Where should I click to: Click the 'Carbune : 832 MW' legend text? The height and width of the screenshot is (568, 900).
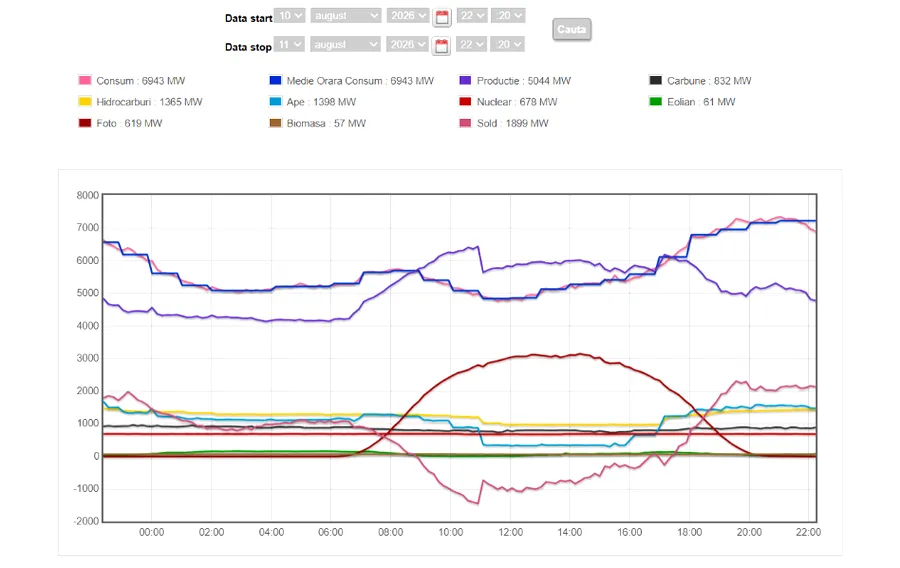[709, 81]
